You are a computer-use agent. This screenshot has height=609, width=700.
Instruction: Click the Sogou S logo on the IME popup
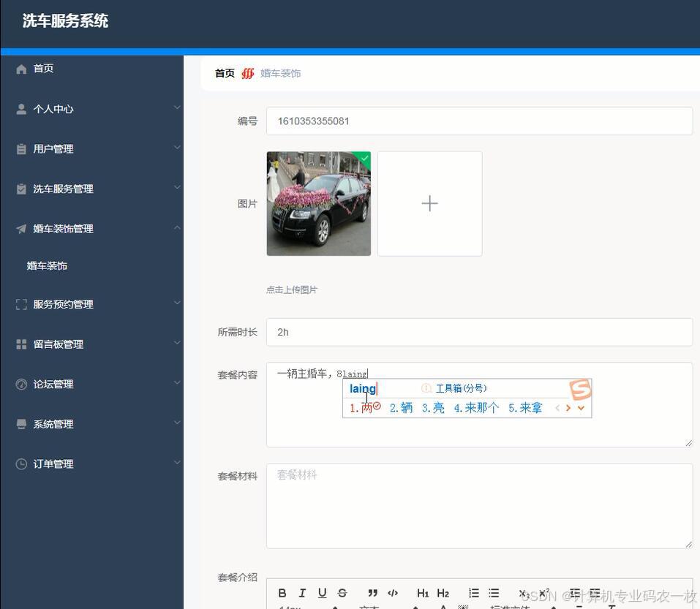(x=580, y=390)
